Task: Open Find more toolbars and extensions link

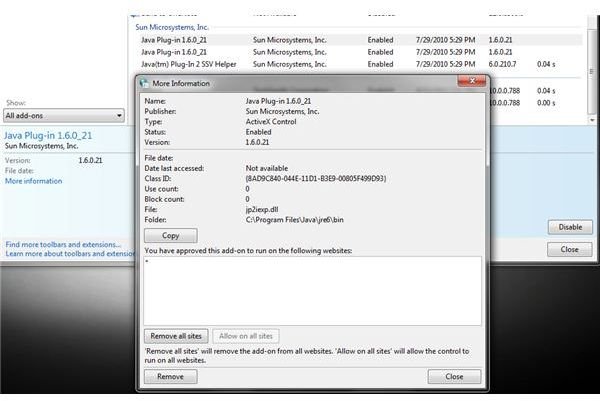Action: [x=63, y=244]
